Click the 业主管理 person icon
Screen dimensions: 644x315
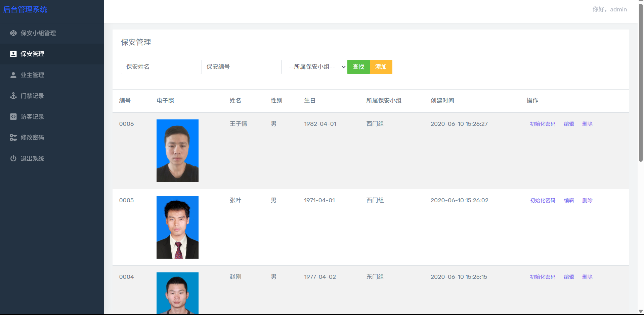[13, 75]
